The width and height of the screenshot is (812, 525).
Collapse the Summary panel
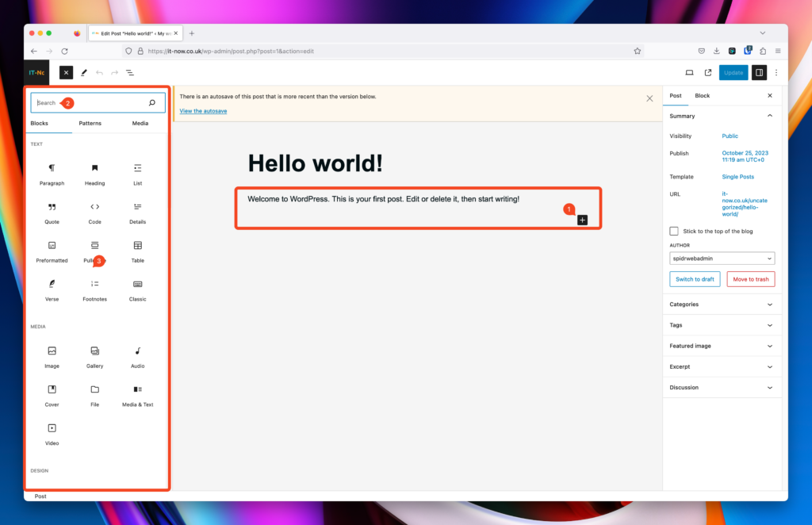click(770, 116)
